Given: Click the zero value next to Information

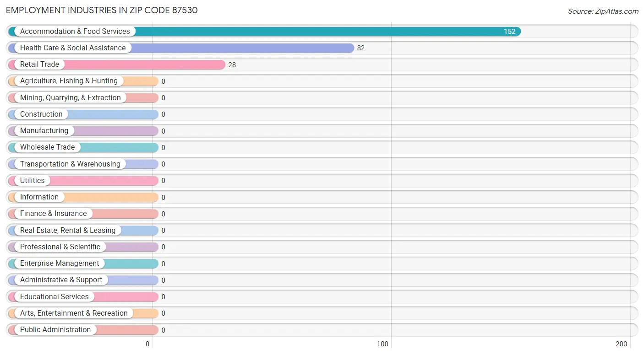Looking at the screenshot, I should [x=163, y=197].
